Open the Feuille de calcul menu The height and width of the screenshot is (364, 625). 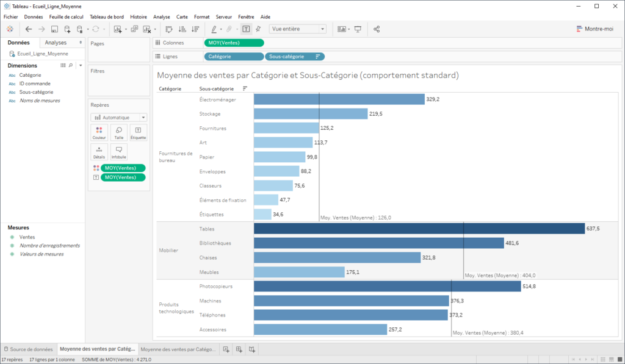point(66,16)
